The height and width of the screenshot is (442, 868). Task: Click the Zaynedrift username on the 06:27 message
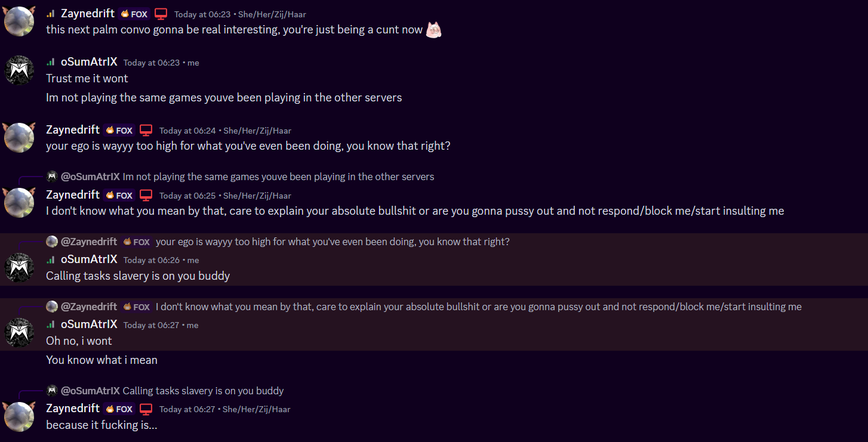73,408
